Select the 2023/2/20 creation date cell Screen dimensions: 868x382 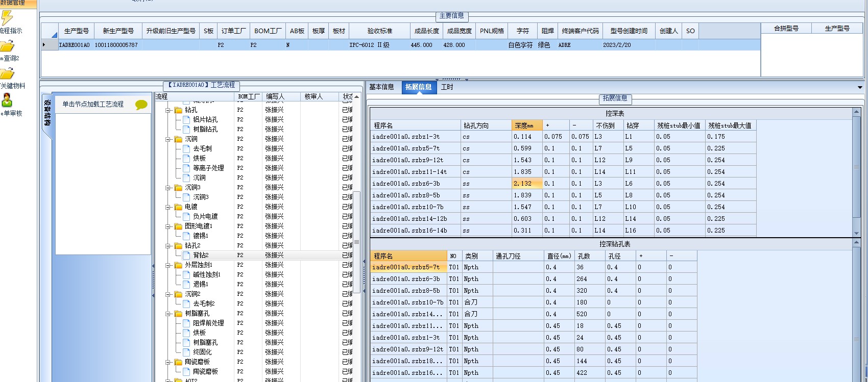[629, 45]
